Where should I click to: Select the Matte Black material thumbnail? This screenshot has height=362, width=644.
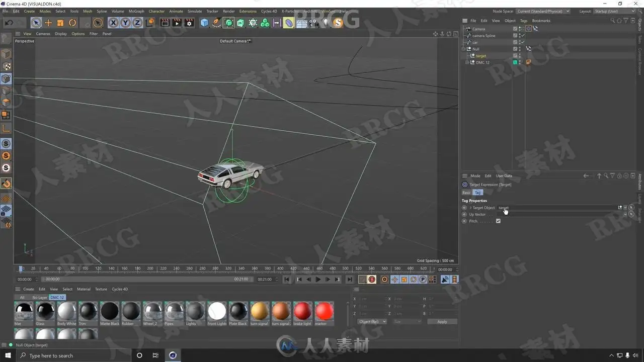click(110, 311)
